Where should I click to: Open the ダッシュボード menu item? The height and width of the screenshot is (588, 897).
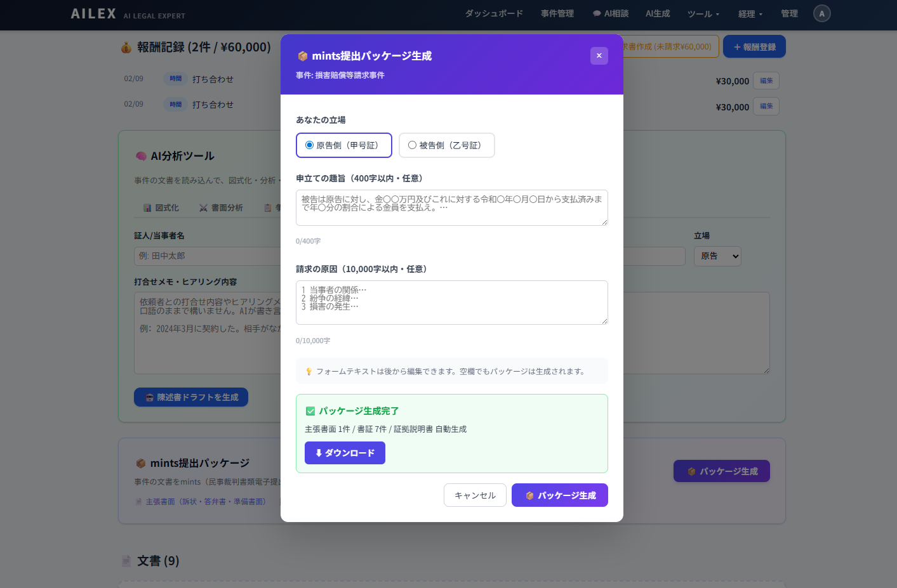pos(494,13)
